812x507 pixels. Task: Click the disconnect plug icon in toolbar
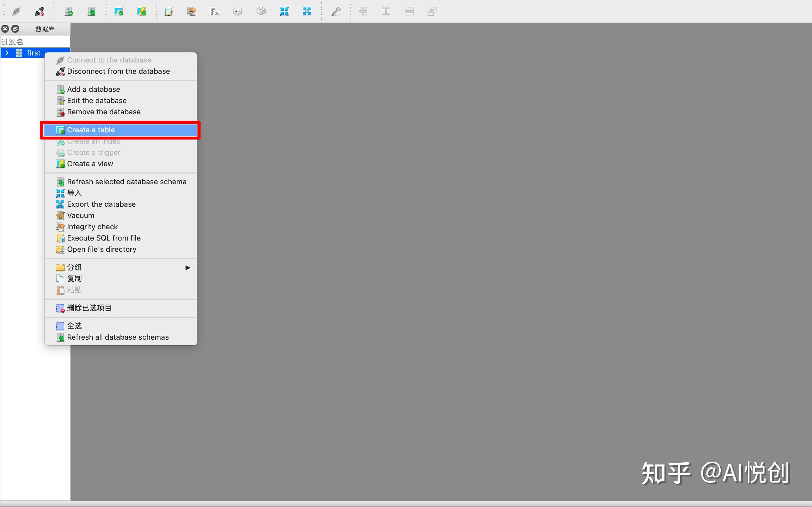pos(39,11)
